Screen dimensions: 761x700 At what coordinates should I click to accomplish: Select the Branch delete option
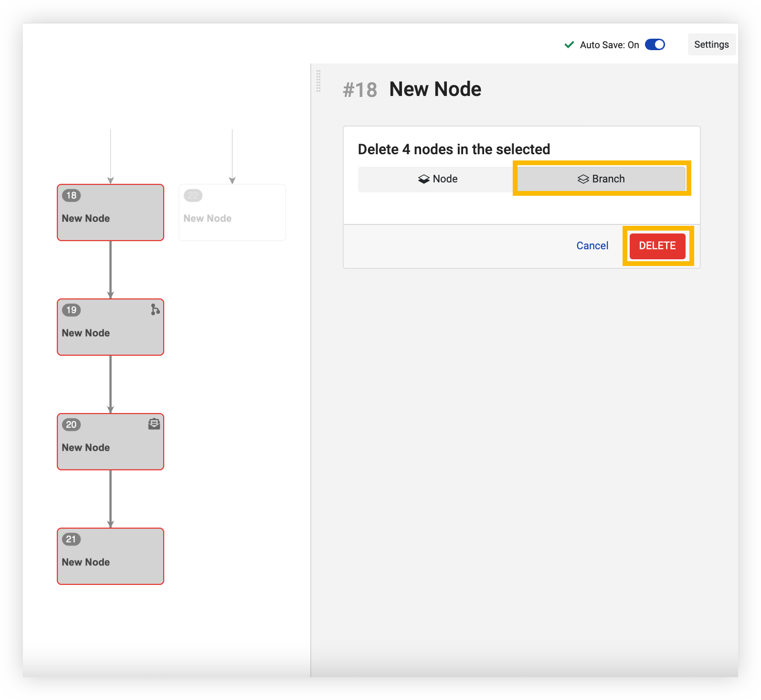(602, 179)
